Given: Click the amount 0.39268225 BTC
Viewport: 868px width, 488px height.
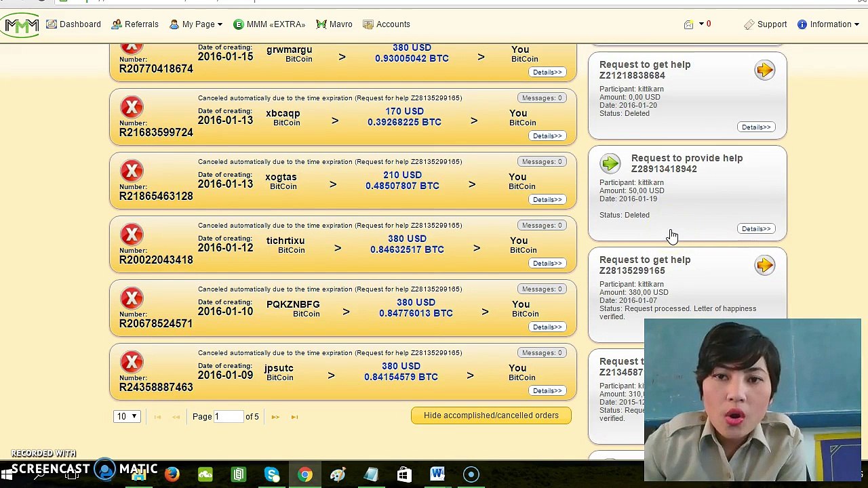Looking at the screenshot, I should 404,122.
